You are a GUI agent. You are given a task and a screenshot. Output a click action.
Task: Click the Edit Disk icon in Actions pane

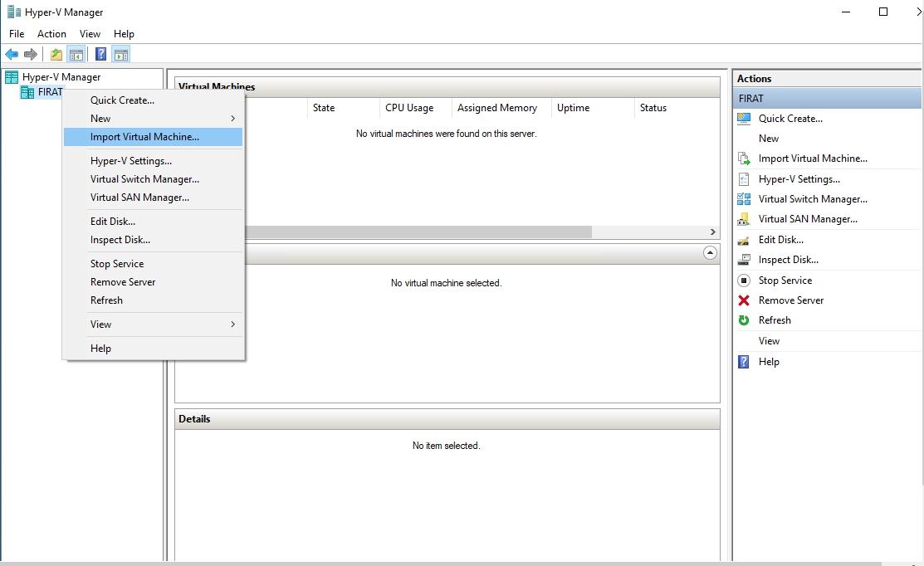point(744,240)
